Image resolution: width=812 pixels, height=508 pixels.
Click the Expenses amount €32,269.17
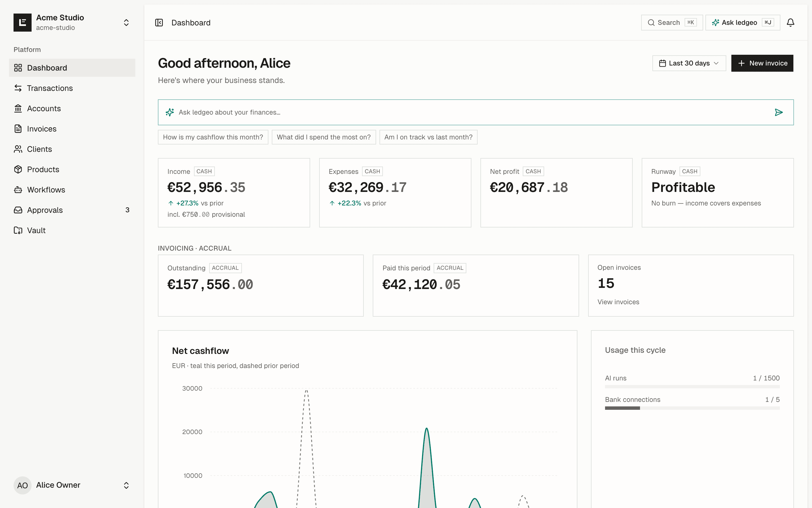click(x=367, y=187)
